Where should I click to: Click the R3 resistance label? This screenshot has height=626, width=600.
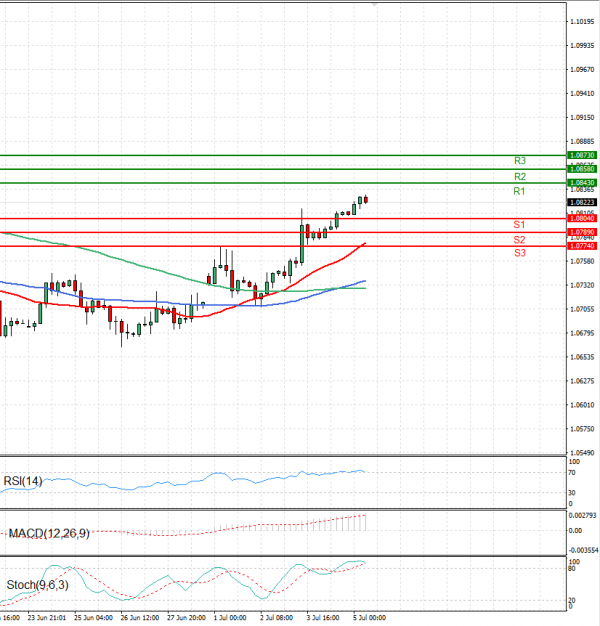coord(520,161)
